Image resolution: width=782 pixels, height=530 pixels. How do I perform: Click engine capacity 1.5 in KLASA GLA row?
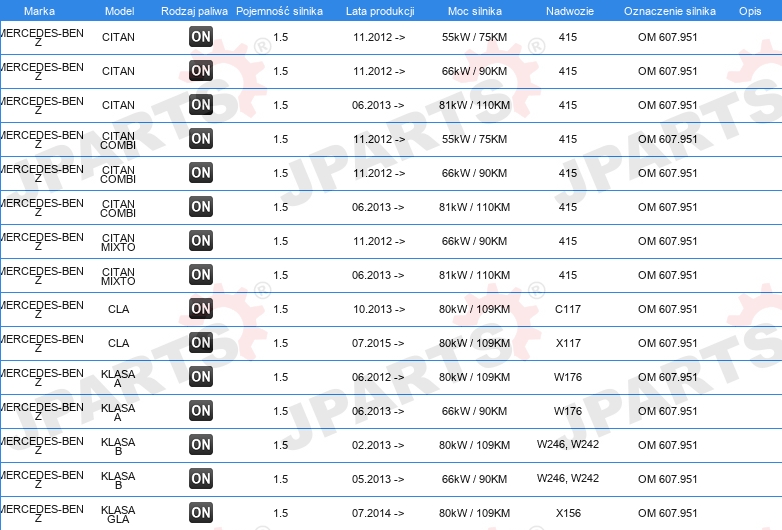(281, 513)
